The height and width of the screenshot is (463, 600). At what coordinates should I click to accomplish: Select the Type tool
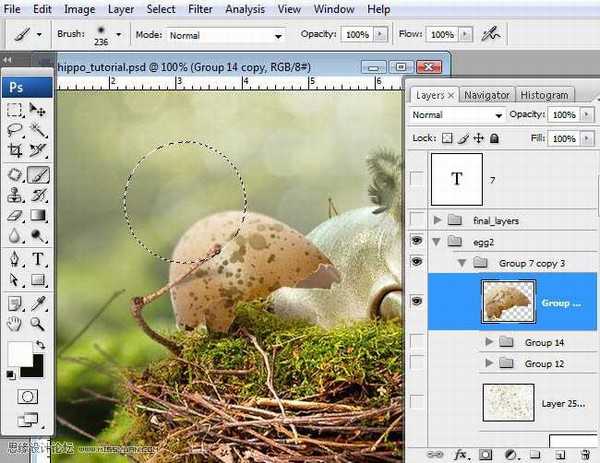(x=39, y=259)
